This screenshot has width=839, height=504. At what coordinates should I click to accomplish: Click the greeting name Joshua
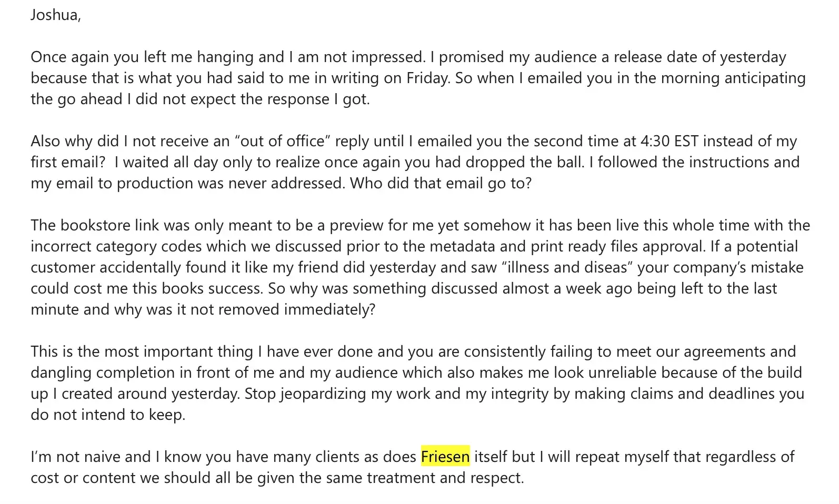click(x=54, y=15)
